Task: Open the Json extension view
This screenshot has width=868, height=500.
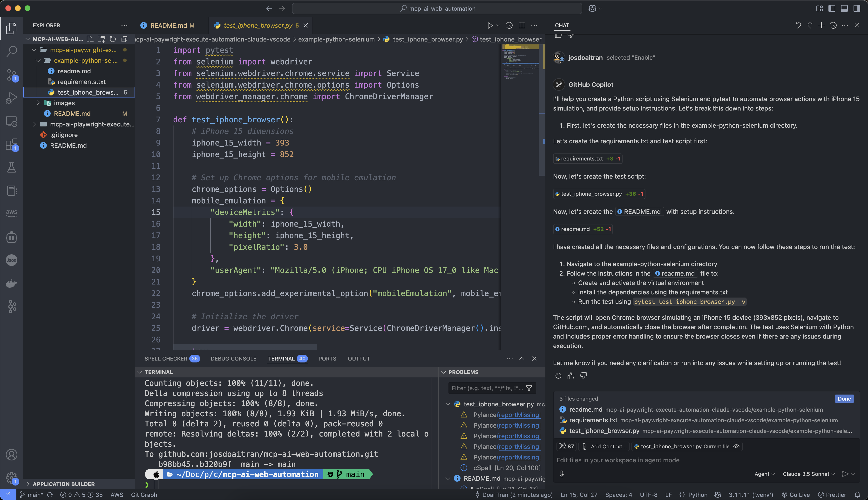Action: tap(11, 260)
